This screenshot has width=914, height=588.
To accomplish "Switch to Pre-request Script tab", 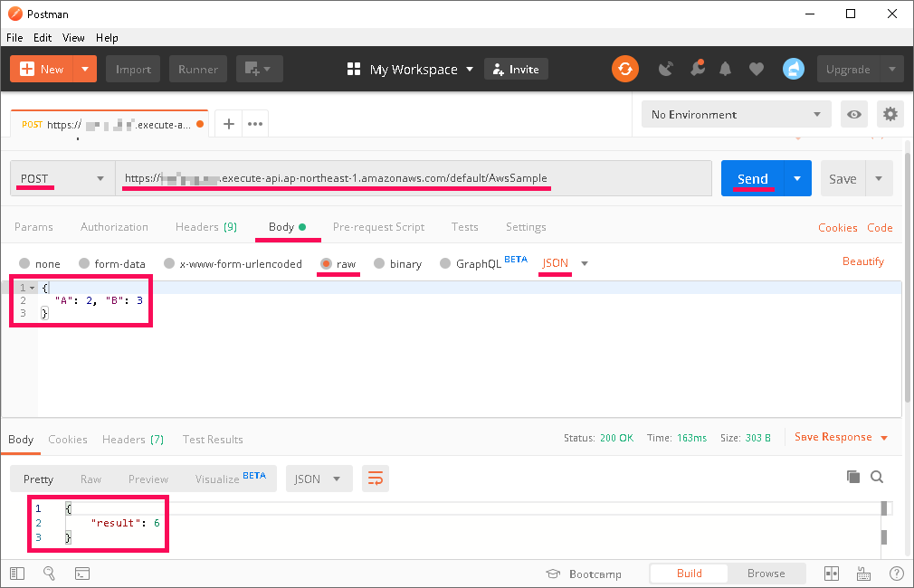I will [378, 227].
